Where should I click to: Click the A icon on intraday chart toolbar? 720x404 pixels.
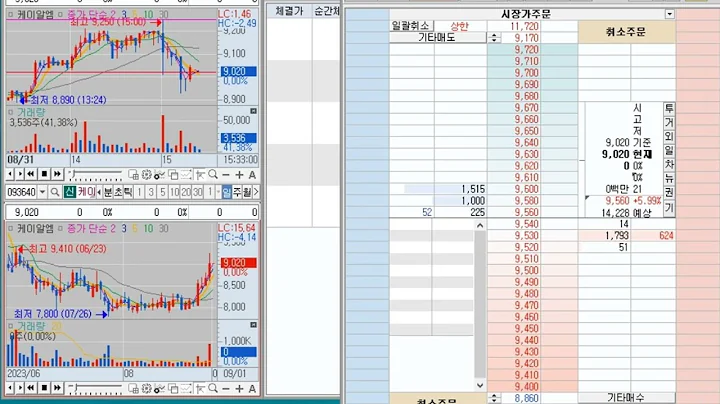coord(252,175)
